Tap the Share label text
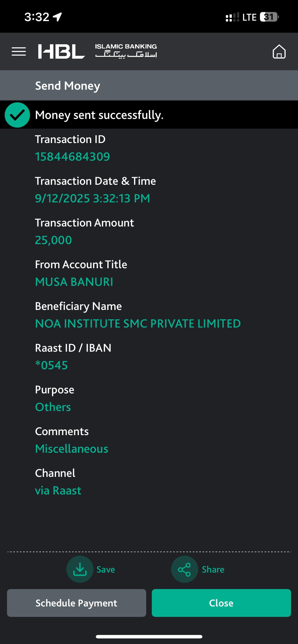 213,569
